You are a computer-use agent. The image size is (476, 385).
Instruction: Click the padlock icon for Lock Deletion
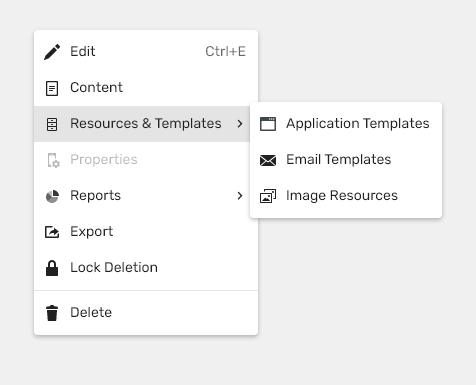52,268
